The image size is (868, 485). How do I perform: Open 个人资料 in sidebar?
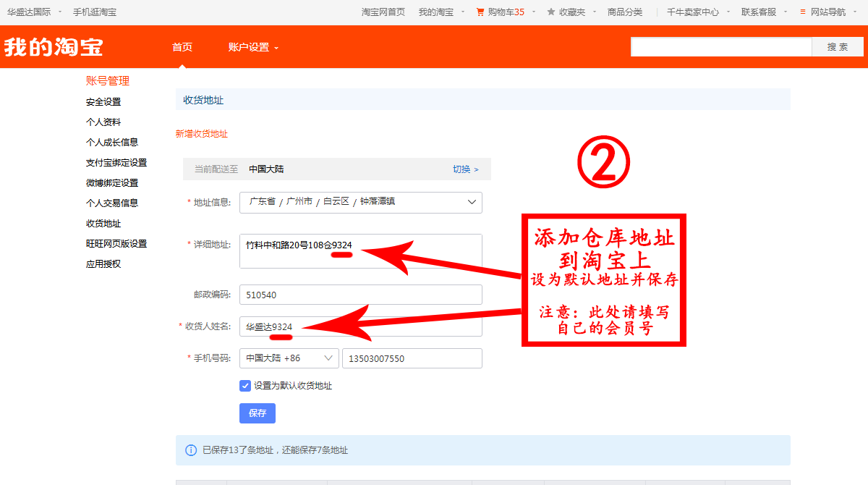click(103, 122)
